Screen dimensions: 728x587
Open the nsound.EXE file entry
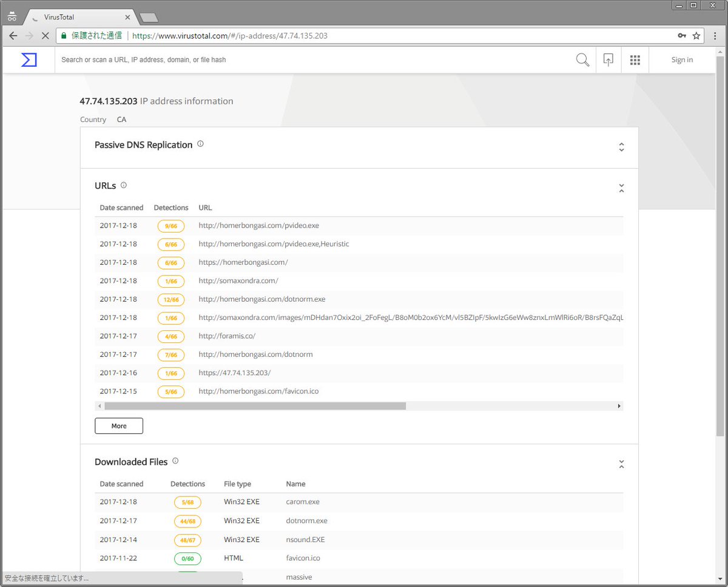pyautogui.click(x=305, y=539)
